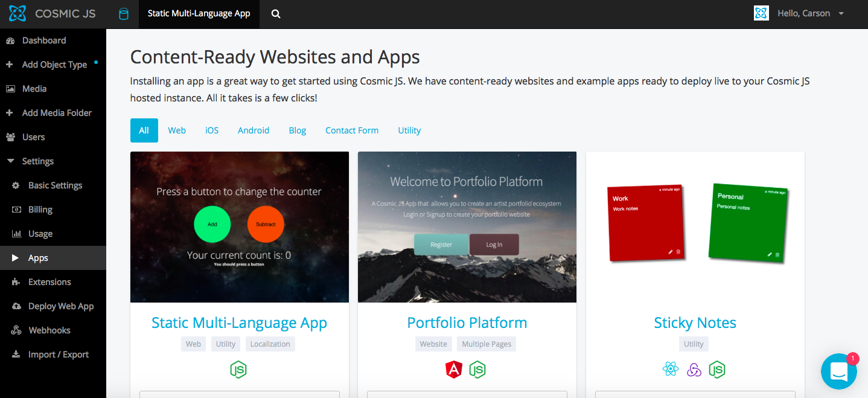Click the Node.js icon under Portfolio Platform
868x398 pixels.
click(x=477, y=370)
